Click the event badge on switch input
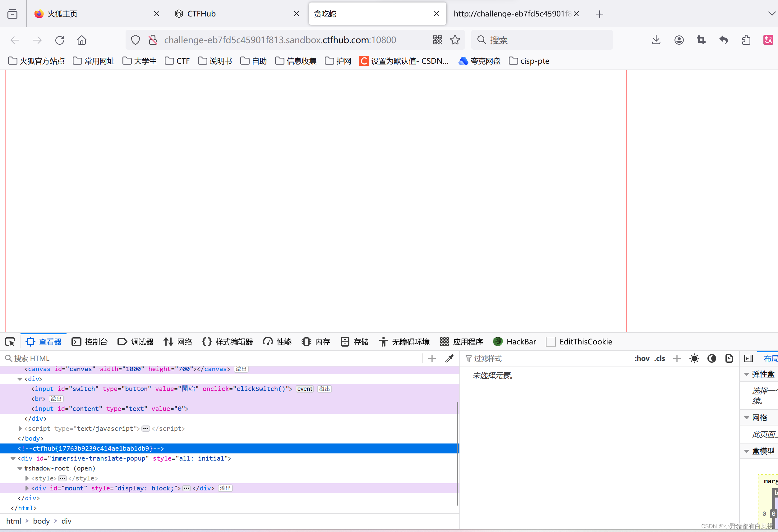Screen dimensions: 778x532 (305, 389)
